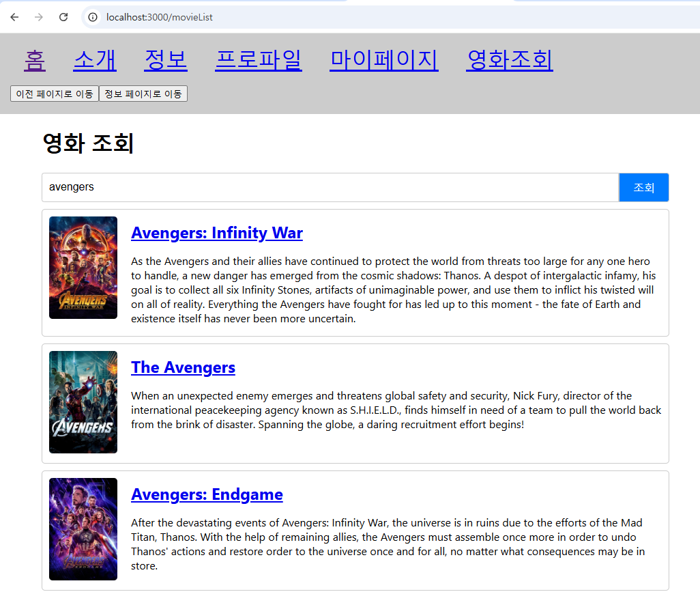Viewport: 700px width, 592px height.
Task: Open the 영화조회 navigation link
Action: click(x=510, y=60)
